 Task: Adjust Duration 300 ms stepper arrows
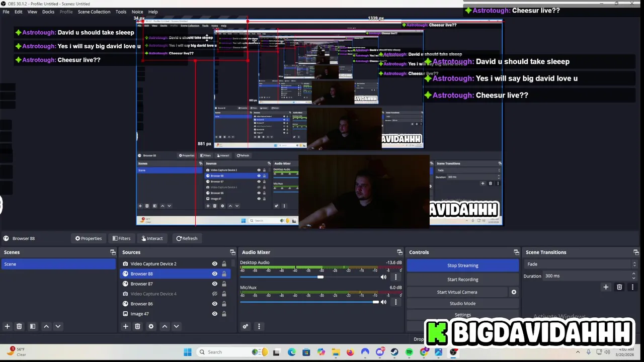[x=633, y=276]
